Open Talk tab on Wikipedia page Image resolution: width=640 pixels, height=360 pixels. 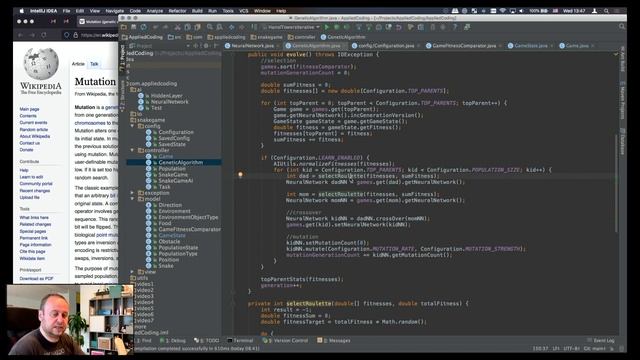coord(94,64)
